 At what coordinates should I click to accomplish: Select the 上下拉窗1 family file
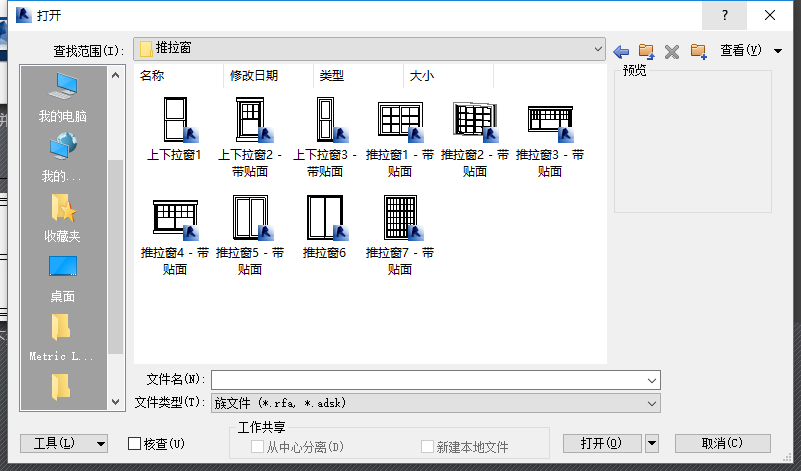174,129
